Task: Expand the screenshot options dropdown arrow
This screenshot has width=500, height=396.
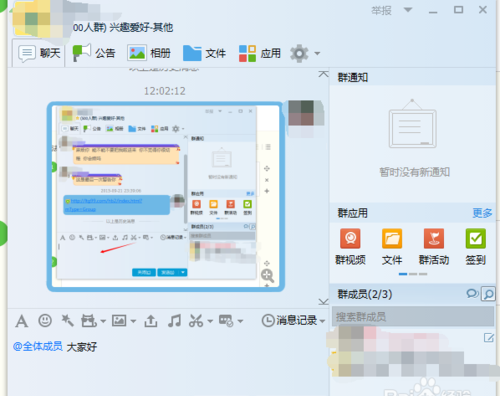Action: tap(210, 321)
